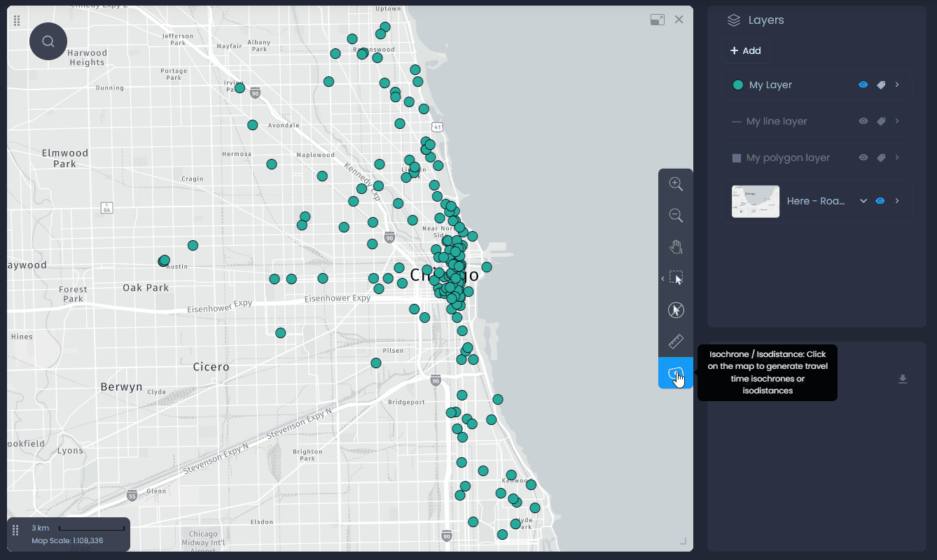
Task: Click the zoom in magnifier tool
Action: point(676,184)
